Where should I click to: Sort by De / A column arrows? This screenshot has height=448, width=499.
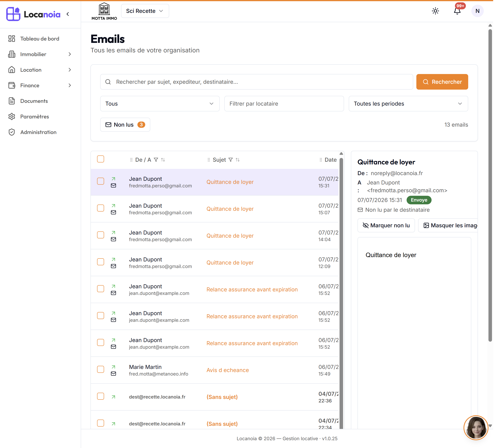[x=163, y=160]
